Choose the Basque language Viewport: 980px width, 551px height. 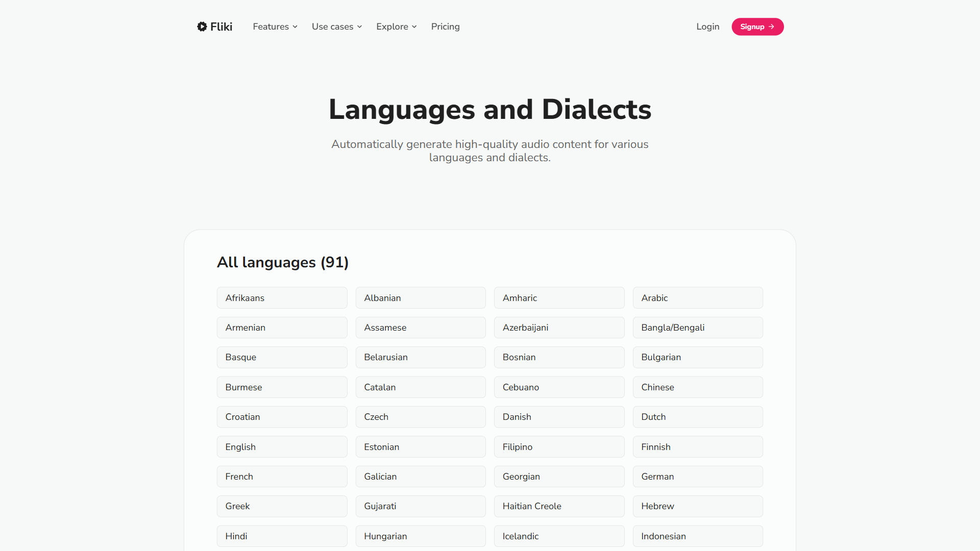click(x=282, y=357)
